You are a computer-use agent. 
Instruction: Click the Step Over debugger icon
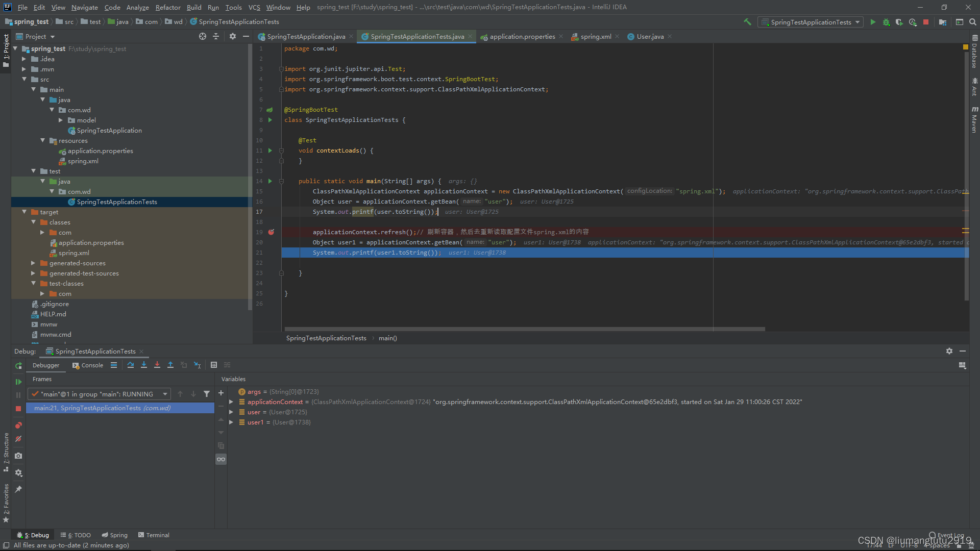(x=131, y=365)
